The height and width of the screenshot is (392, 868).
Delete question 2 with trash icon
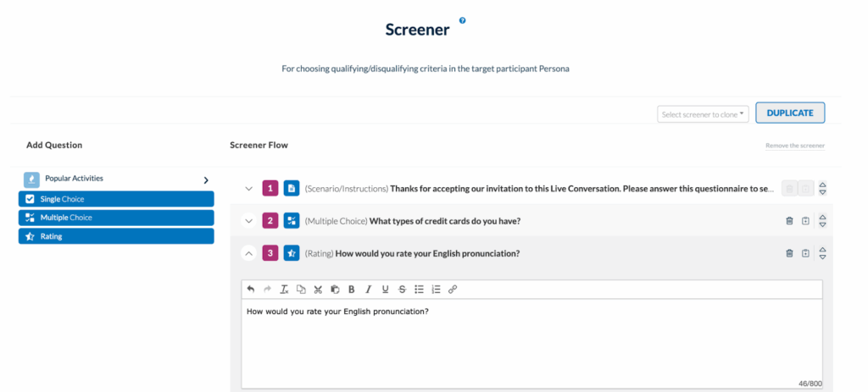tap(789, 221)
